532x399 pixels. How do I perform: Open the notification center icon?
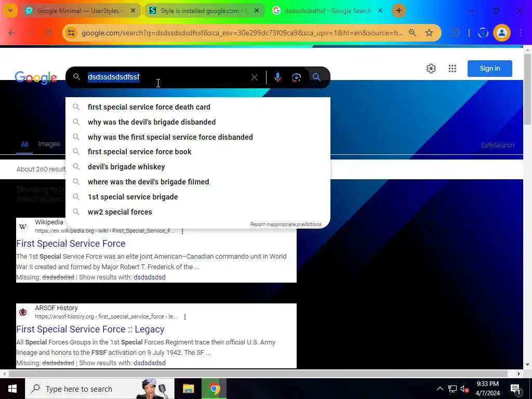coord(515,390)
